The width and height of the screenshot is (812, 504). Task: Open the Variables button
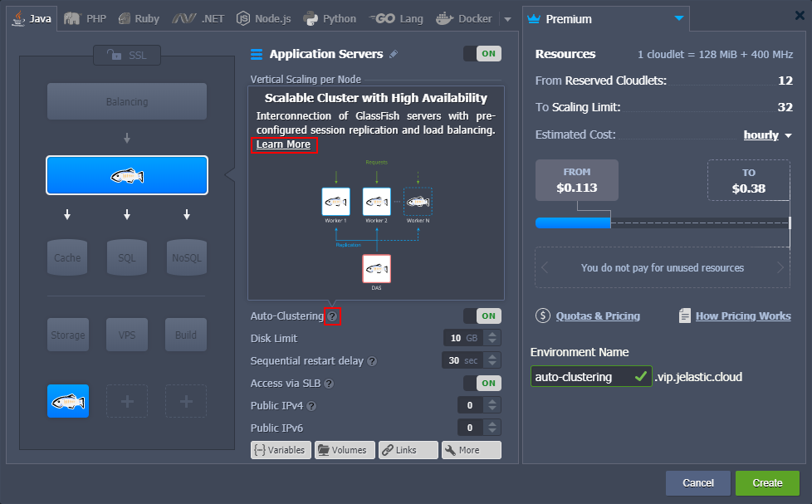(281, 450)
